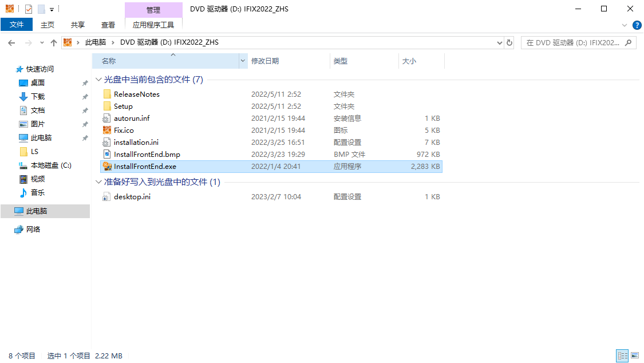The image size is (644, 363).
Task: Click the refresh button beside address bar
Action: pyautogui.click(x=509, y=42)
